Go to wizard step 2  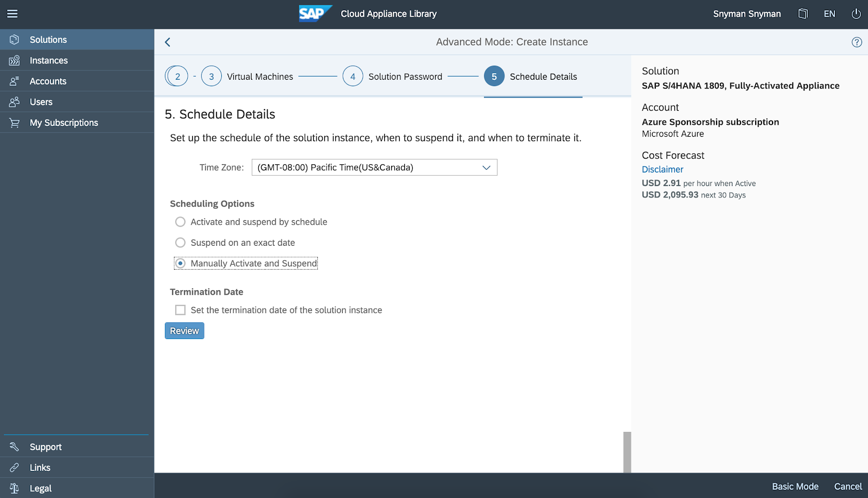click(177, 76)
